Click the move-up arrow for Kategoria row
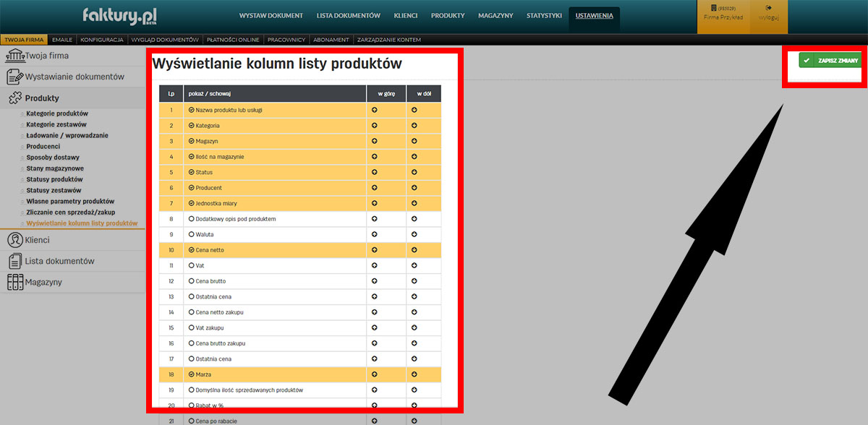This screenshot has height=425, width=868. tap(375, 126)
